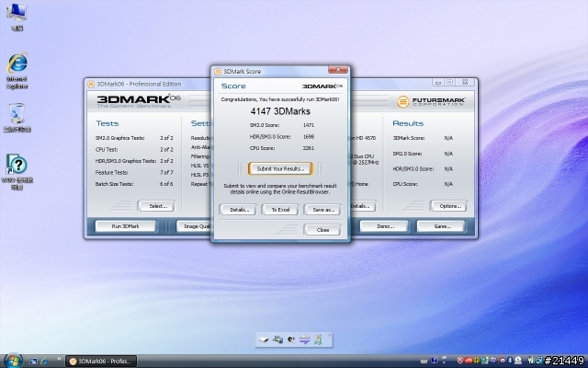Open the Windows Start orb
Viewport: 588px width, 368px height.
(14, 361)
